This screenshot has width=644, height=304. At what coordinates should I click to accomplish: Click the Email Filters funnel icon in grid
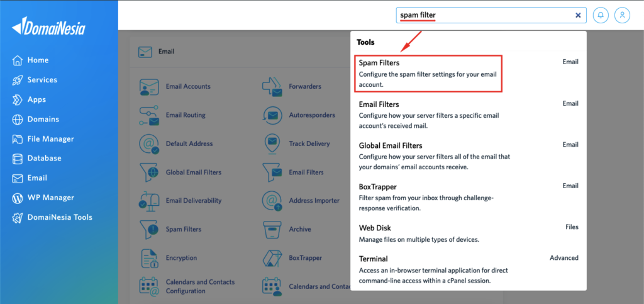tap(272, 172)
